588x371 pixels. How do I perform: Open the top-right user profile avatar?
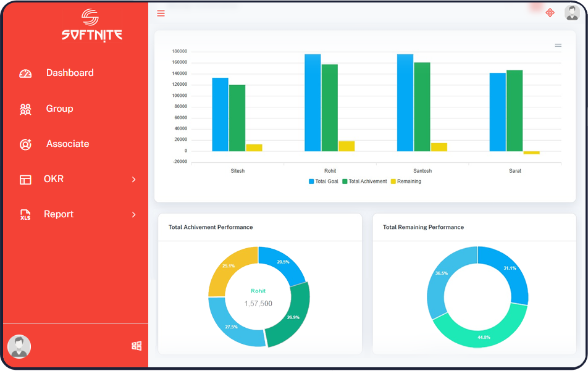click(x=571, y=12)
